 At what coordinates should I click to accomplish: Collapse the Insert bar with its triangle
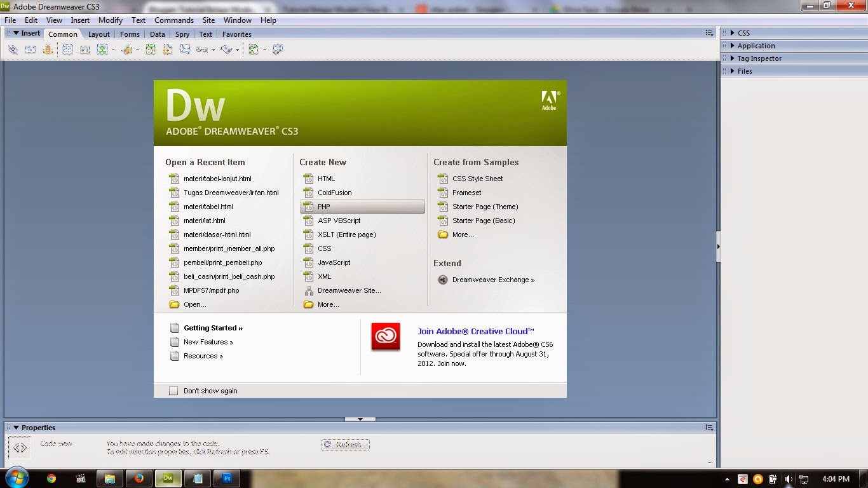(x=15, y=33)
